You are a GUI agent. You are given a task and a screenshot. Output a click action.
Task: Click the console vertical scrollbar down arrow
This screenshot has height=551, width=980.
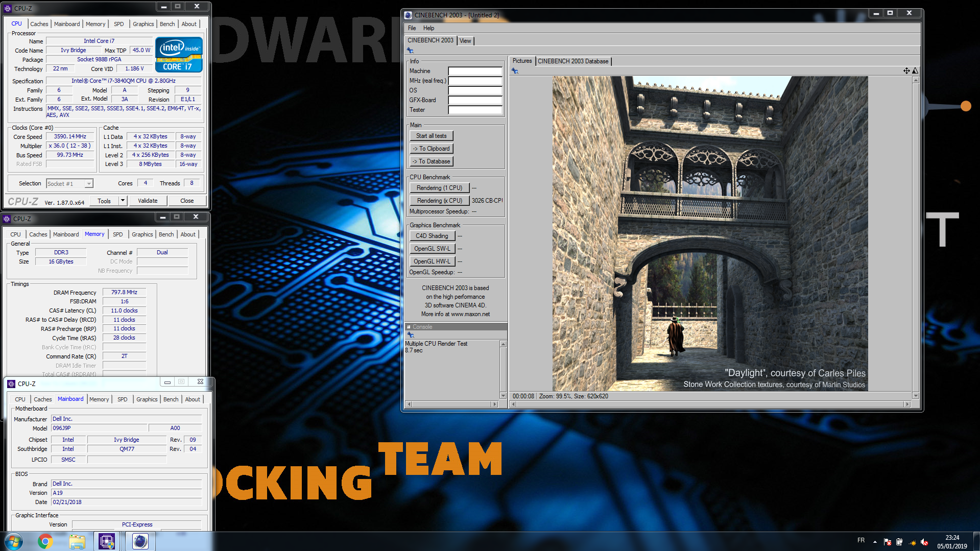click(x=503, y=396)
